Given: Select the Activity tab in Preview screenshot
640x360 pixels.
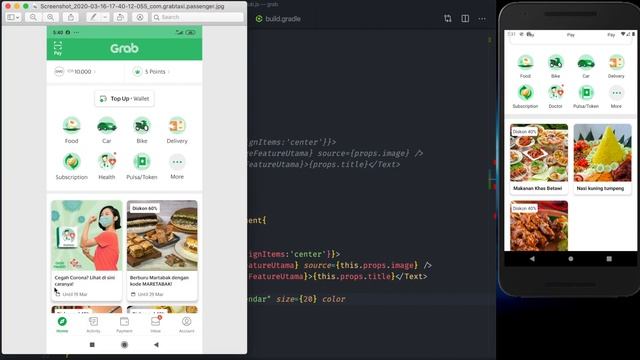Looking at the screenshot, I should pyautogui.click(x=93, y=325).
